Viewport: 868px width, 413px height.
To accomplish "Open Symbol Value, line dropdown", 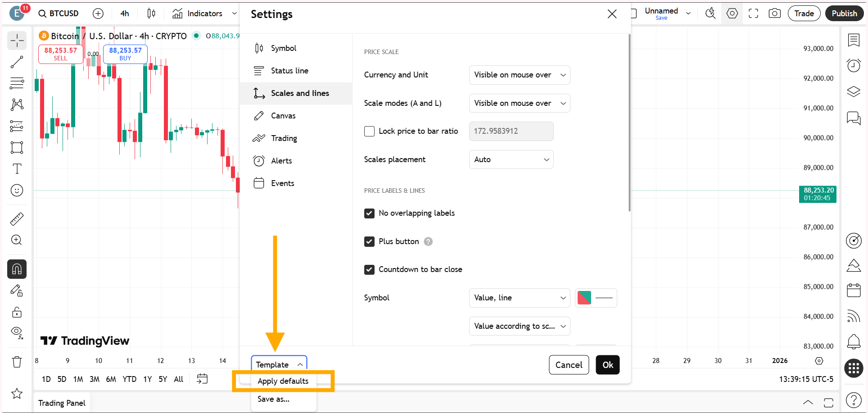I will [519, 298].
